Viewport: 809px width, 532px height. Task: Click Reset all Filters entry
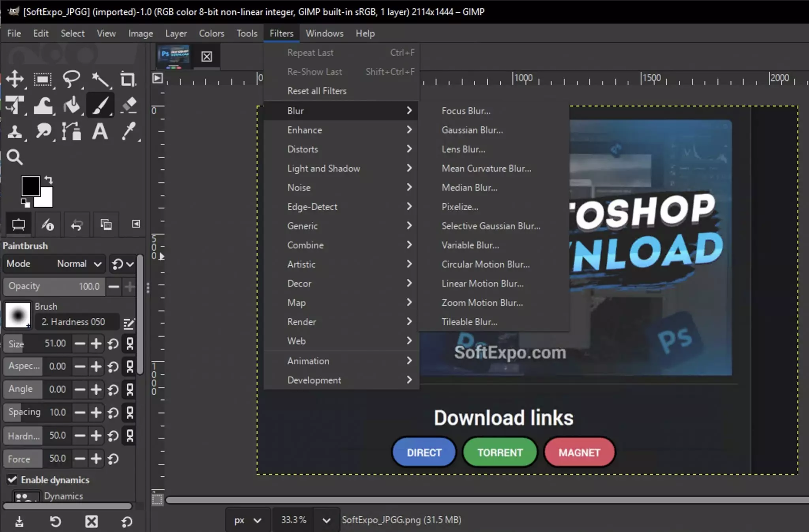coord(317,91)
